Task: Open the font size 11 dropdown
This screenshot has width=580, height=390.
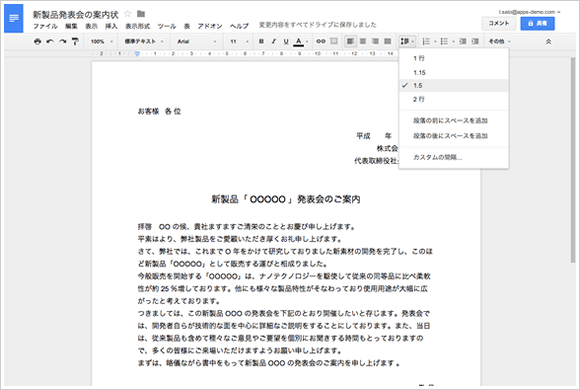Action: coord(239,41)
